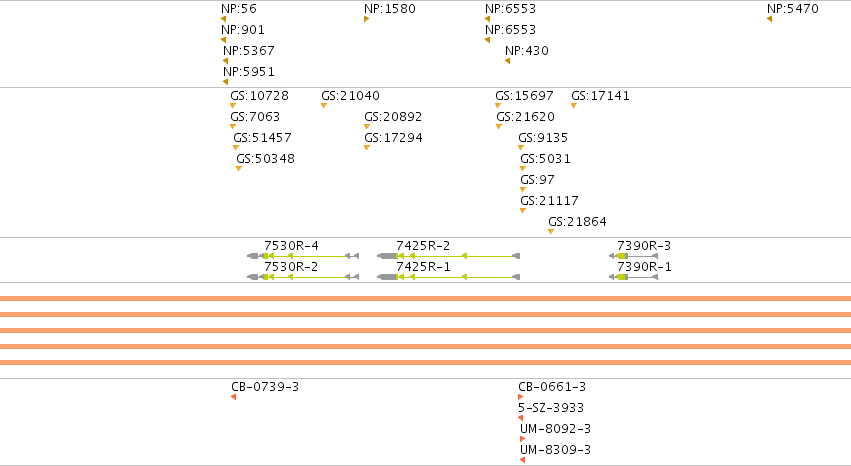This screenshot has height=466, width=851.
Task: Click the triangle marker below NP:5367
Action: click(x=226, y=61)
